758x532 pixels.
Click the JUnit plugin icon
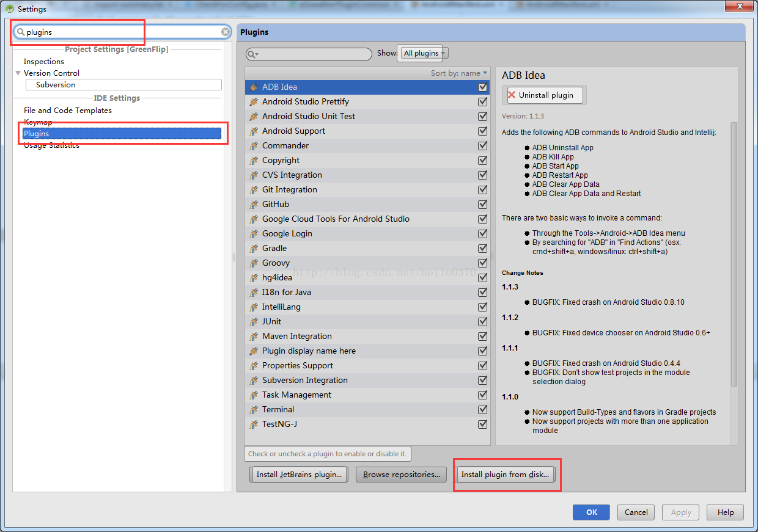(254, 321)
